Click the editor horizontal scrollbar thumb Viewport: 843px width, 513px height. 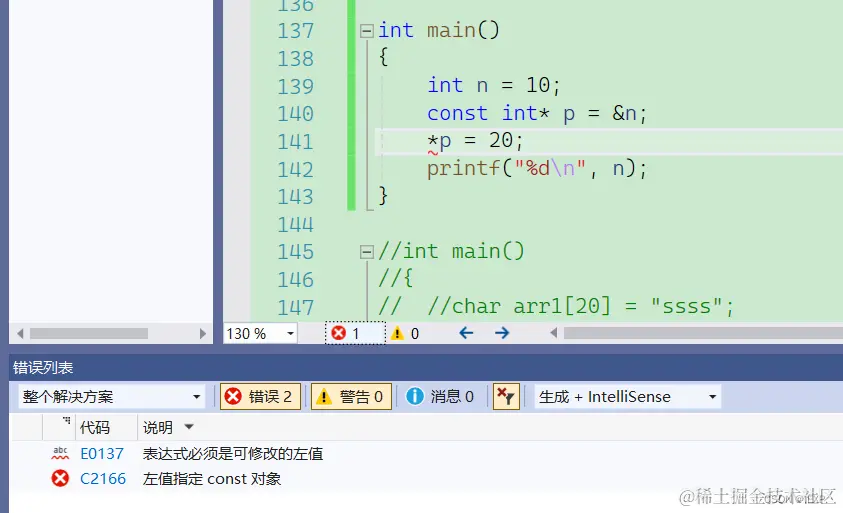703,333
